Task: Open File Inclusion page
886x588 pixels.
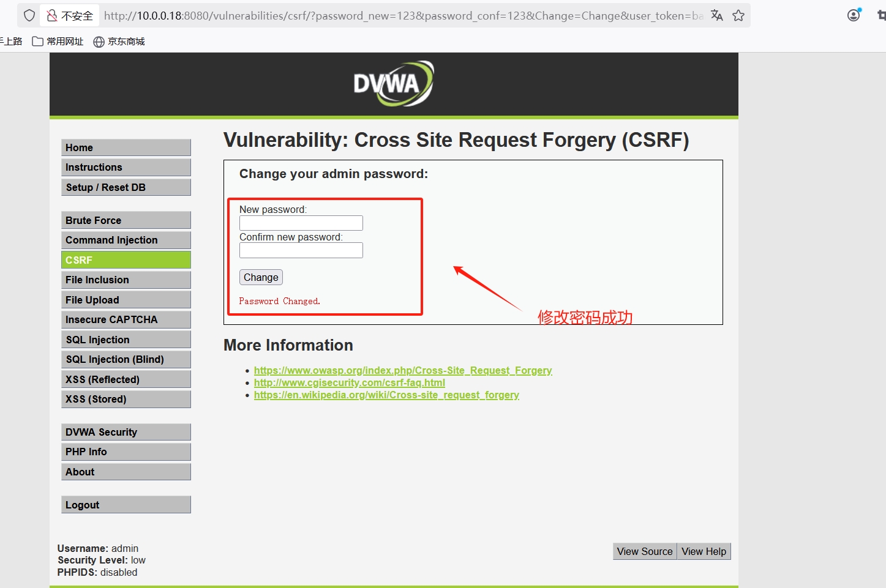Action: (x=126, y=280)
